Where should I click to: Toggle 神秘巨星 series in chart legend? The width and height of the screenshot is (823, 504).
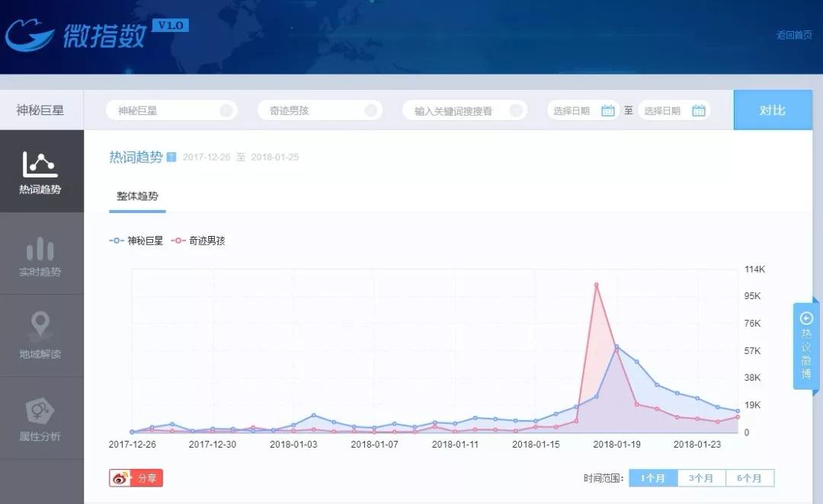coord(136,241)
